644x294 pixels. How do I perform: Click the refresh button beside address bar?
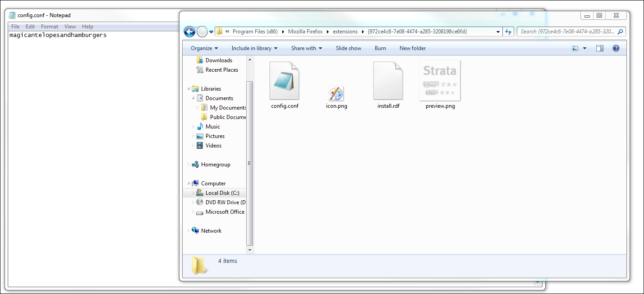click(509, 32)
